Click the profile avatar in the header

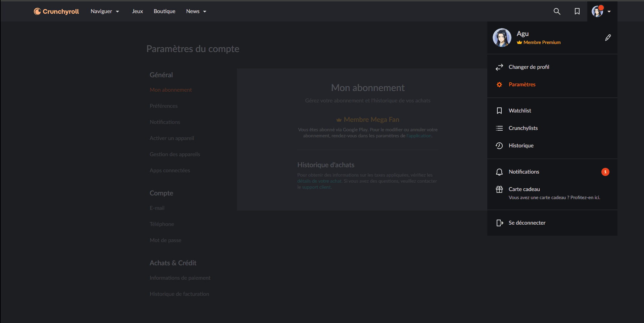tap(597, 11)
